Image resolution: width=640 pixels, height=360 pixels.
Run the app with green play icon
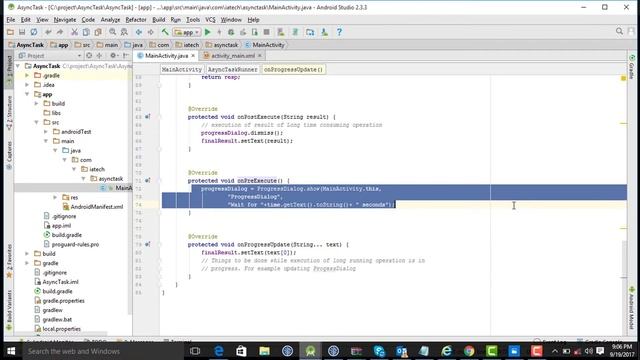coord(207,32)
